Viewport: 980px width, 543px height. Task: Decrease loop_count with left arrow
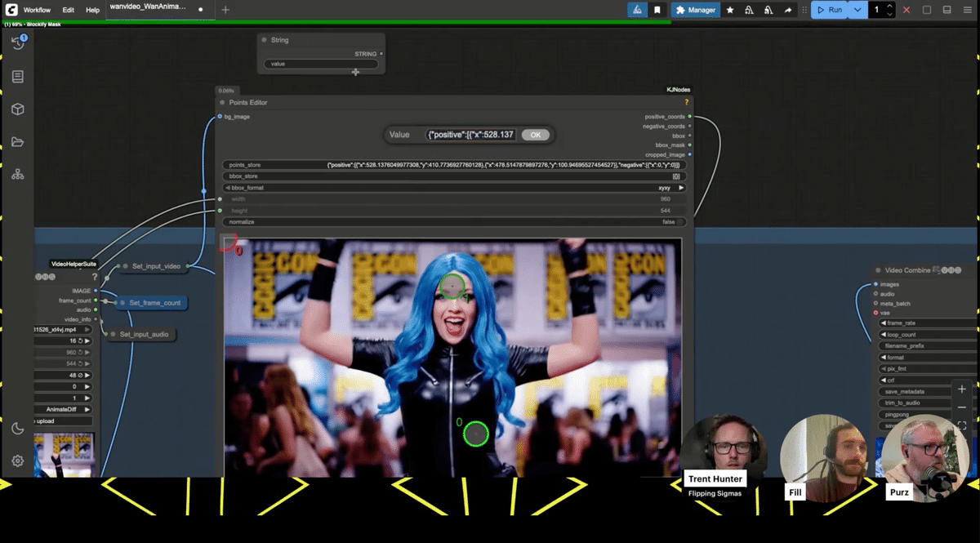[883, 335]
